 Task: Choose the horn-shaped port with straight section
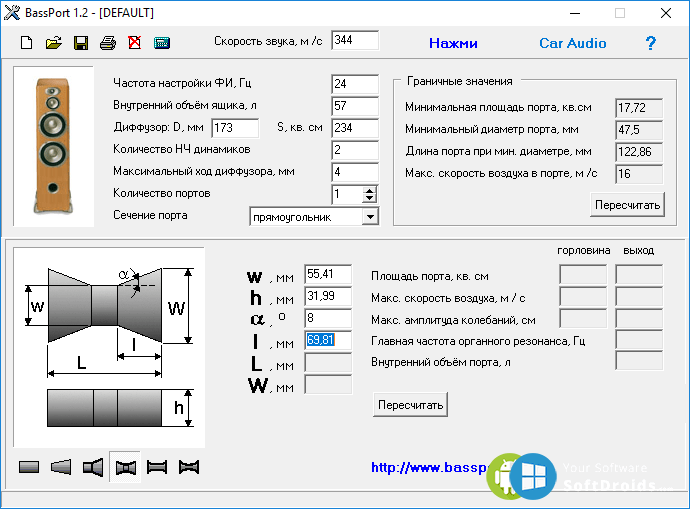click(x=93, y=466)
